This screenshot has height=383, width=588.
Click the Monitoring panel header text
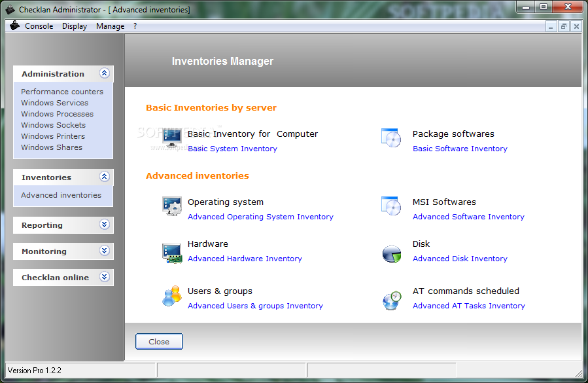[44, 251]
